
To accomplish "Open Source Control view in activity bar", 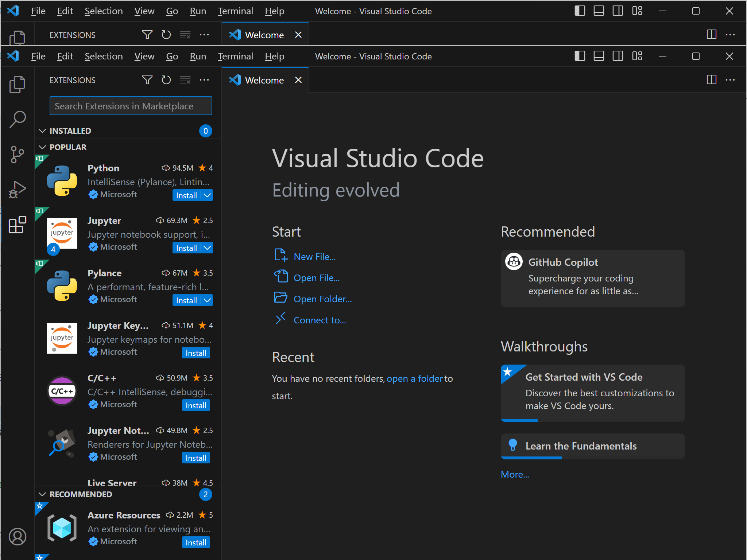I will (x=17, y=154).
